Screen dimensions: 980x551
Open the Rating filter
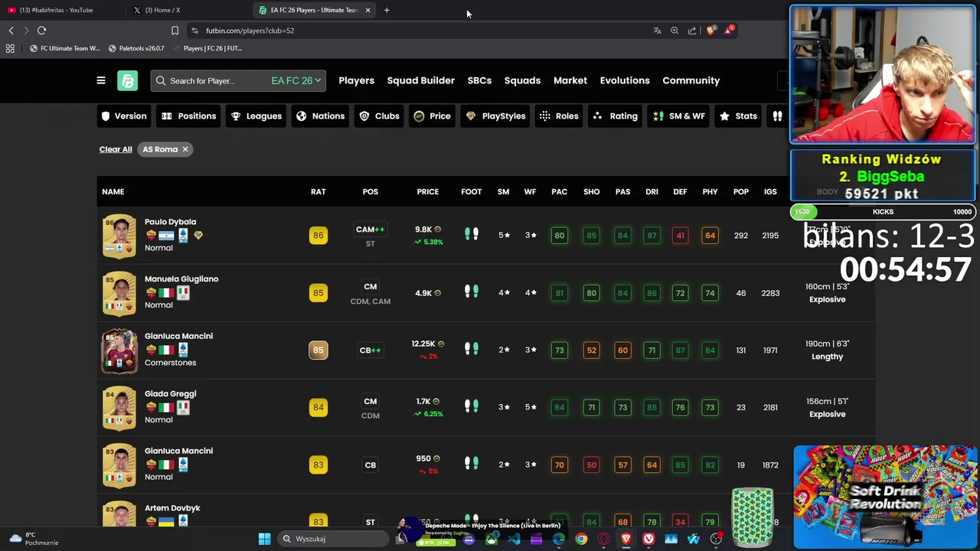pos(616,116)
